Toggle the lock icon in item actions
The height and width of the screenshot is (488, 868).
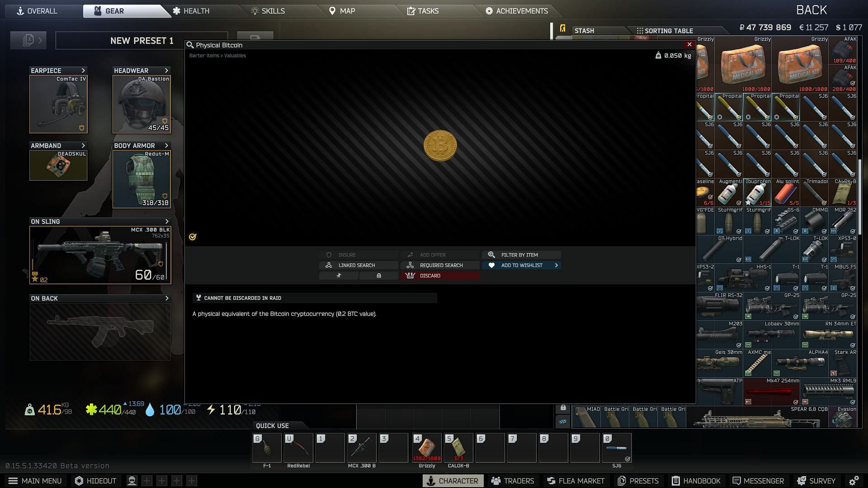[x=378, y=275]
